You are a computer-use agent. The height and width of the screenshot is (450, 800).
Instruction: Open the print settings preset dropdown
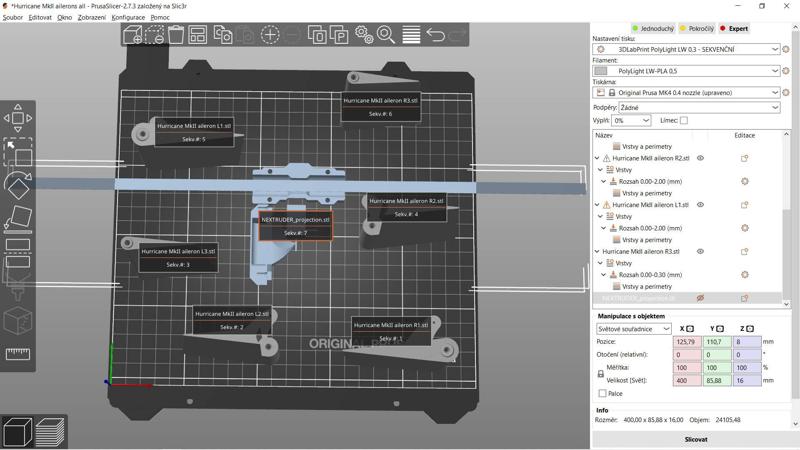coord(686,49)
